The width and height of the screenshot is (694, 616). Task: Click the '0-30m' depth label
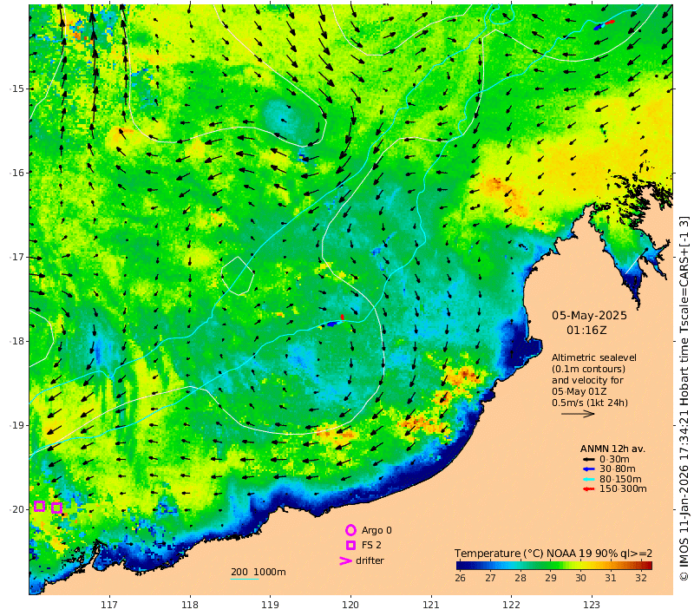[x=614, y=459]
